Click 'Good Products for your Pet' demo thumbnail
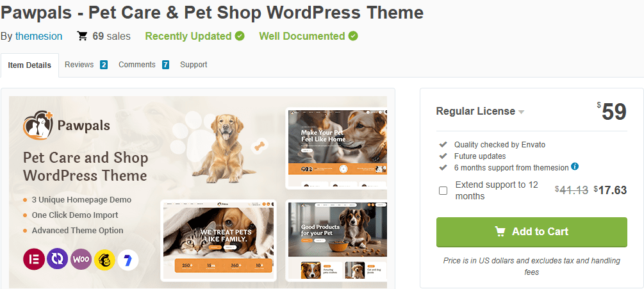The image size is (644, 289). click(x=336, y=240)
